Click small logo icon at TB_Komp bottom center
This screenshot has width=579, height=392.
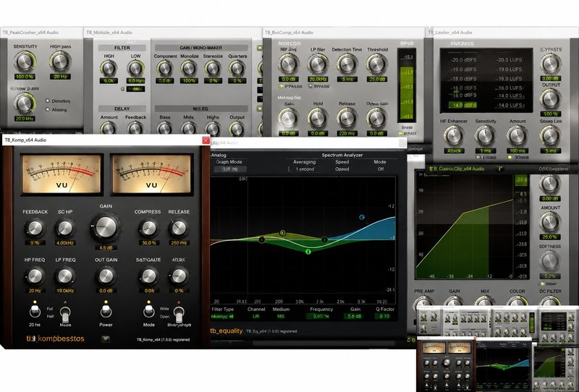106,338
